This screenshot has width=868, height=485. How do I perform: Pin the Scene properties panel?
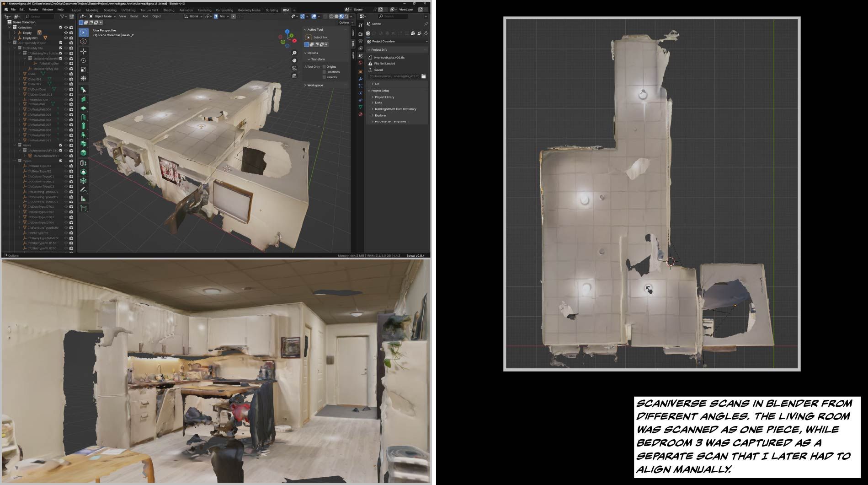pyautogui.click(x=426, y=24)
